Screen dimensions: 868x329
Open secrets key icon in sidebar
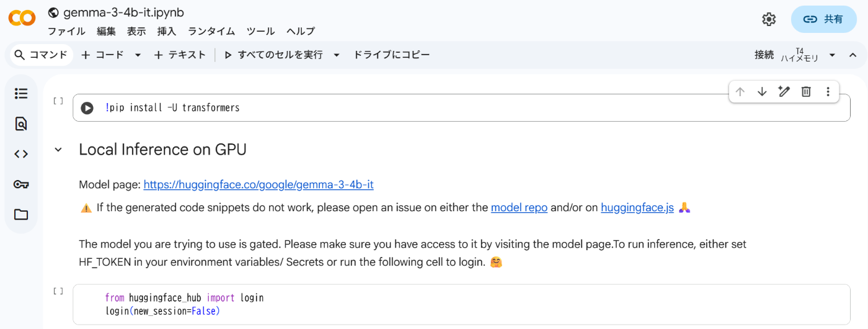click(21, 184)
